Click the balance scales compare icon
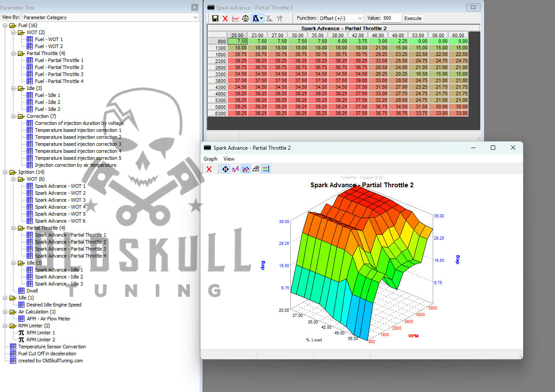The width and height of the screenshot is (555, 392). point(245,18)
